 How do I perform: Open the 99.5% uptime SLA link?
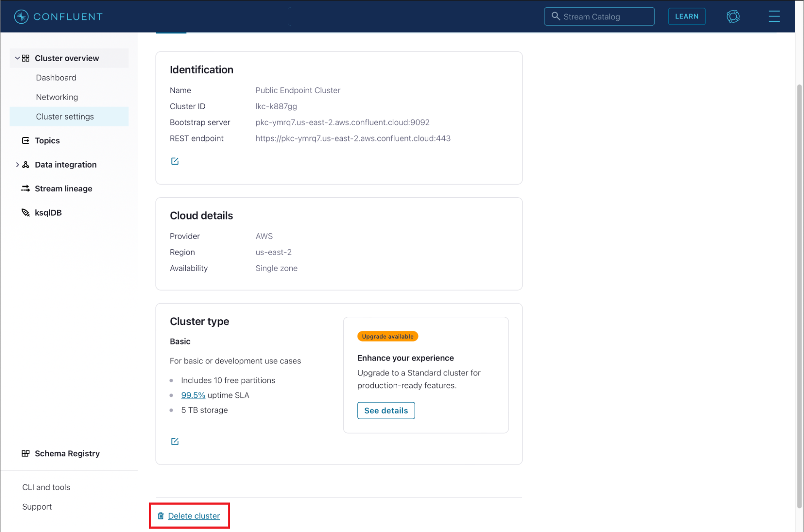193,396
